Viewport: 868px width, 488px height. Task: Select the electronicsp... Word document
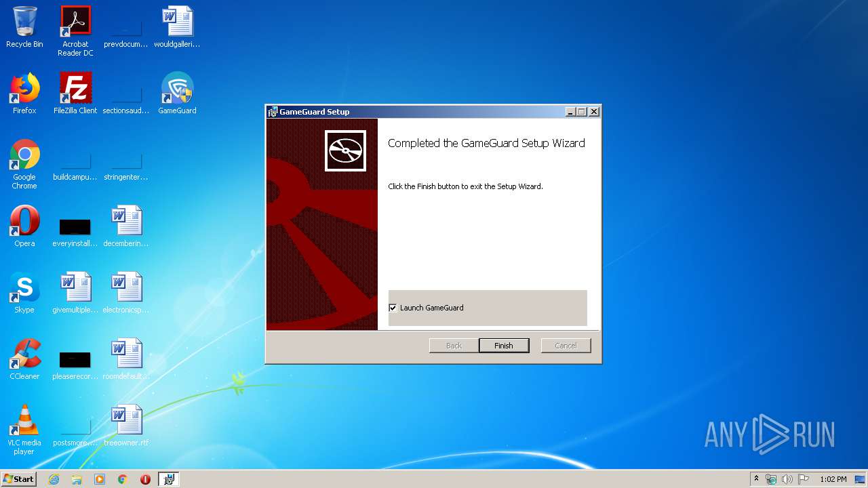tap(126, 293)
